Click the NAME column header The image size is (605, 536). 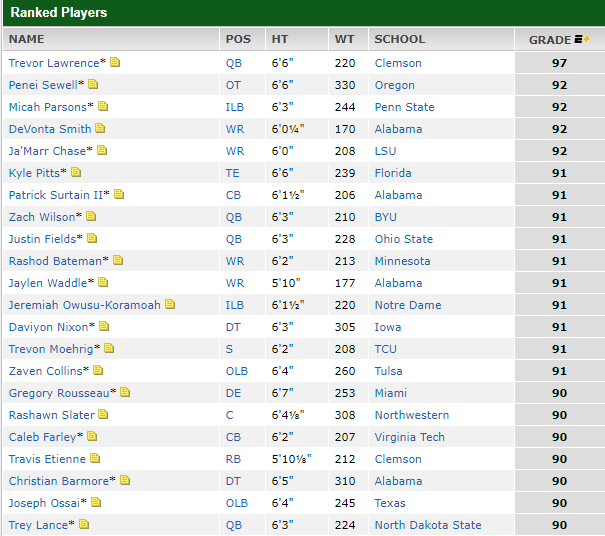27,40
